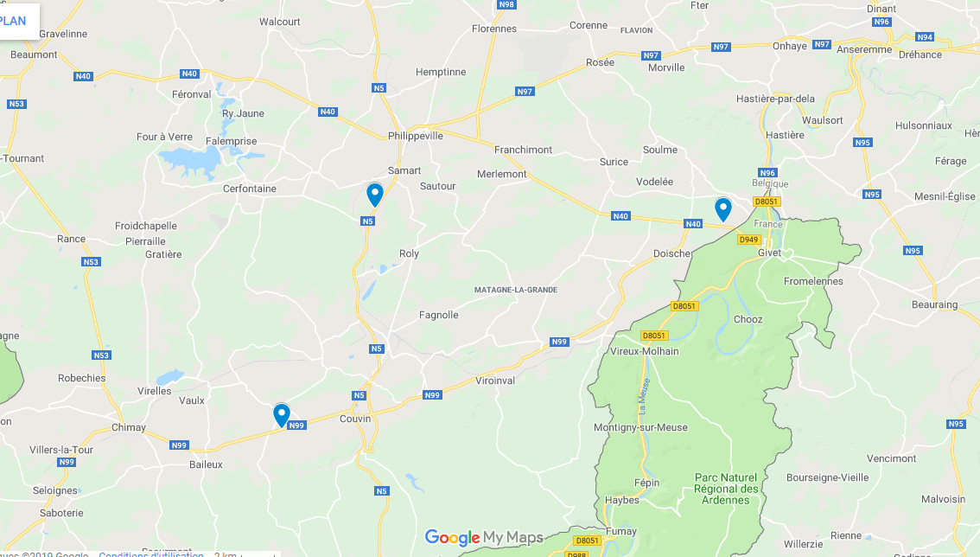Click the N94 road shield near Dinant
980x557 pixels.
(925, 37)
